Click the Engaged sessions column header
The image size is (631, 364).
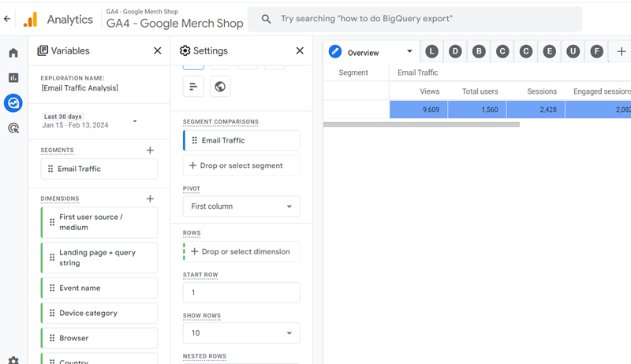coord(602,91)
